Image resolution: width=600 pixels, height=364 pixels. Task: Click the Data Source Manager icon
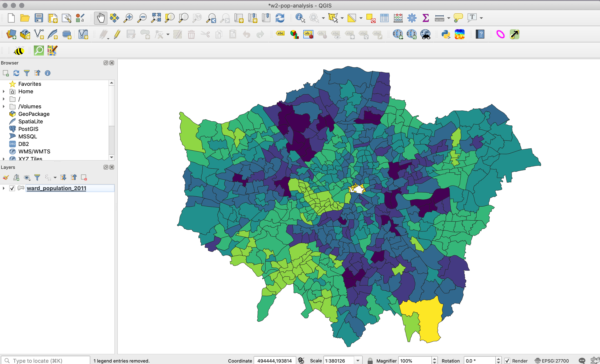[x=11, y=34]
